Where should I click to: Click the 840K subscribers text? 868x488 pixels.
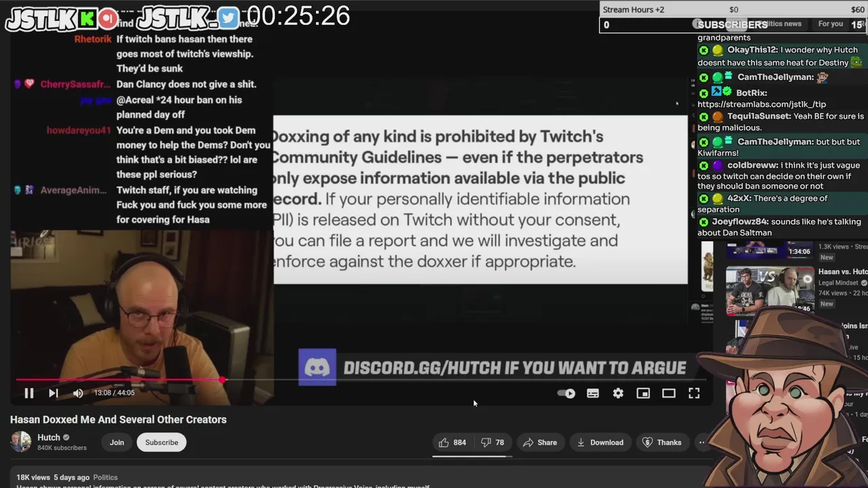[x=62, y=448]
